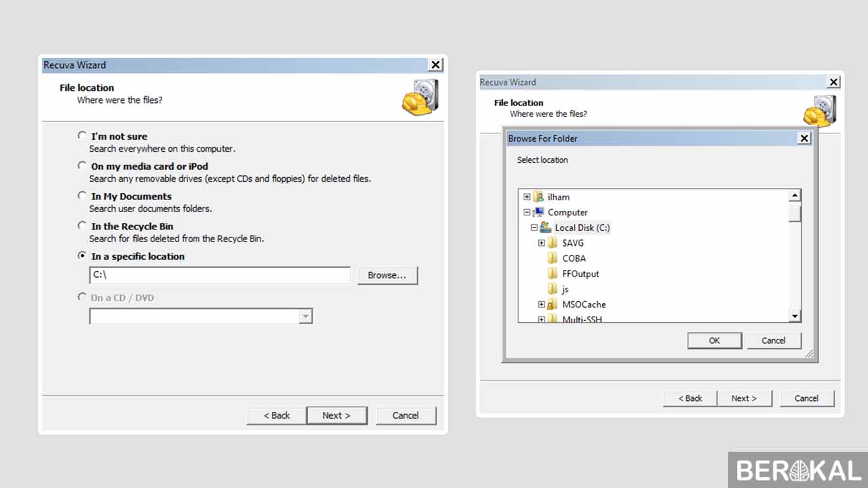Select the I'm not sure option
Screen dimensions: 868x488
point(82,135)
